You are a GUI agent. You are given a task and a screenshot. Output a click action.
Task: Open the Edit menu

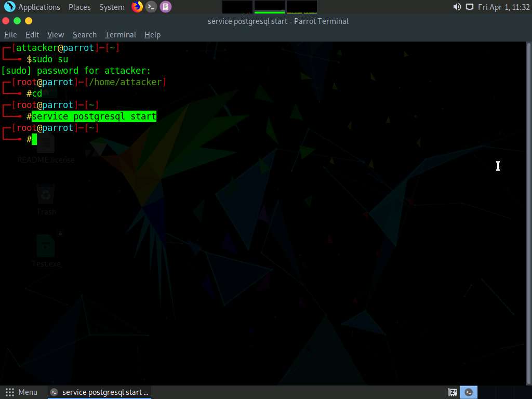[32, 35]
